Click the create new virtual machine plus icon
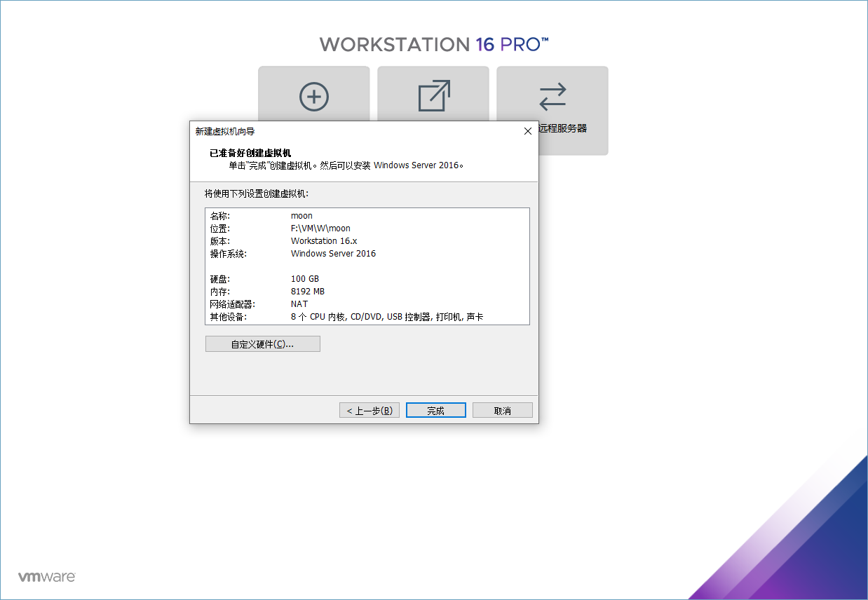 tap(314, 97)
